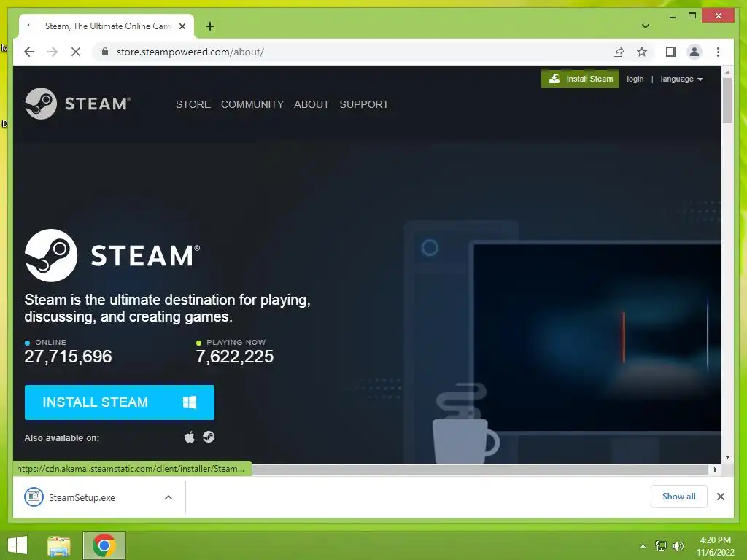
Task: Open the SUPPORT menu item
Action: click(364, 104)
